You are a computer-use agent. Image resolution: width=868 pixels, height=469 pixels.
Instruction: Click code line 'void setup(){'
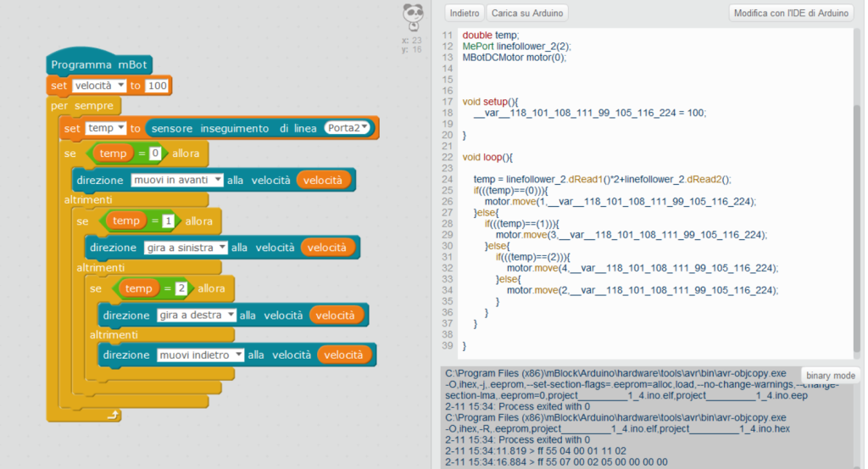point(490,101)
